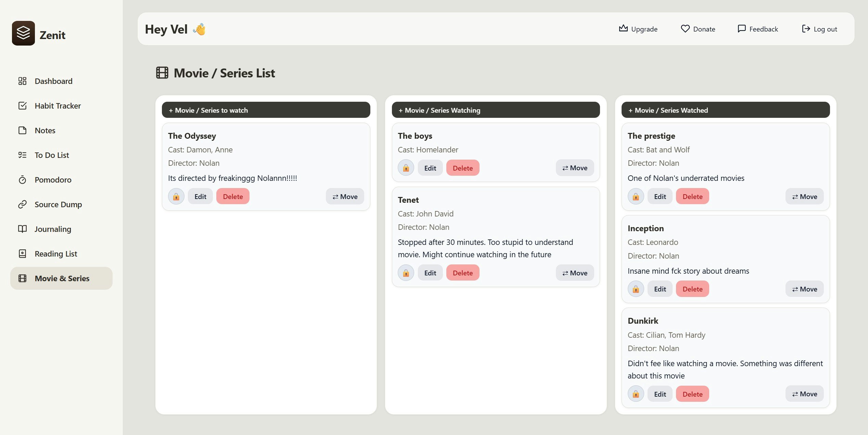Click the Log out icon
This screenshot has height=435, width=868.
tap(806, 29)
